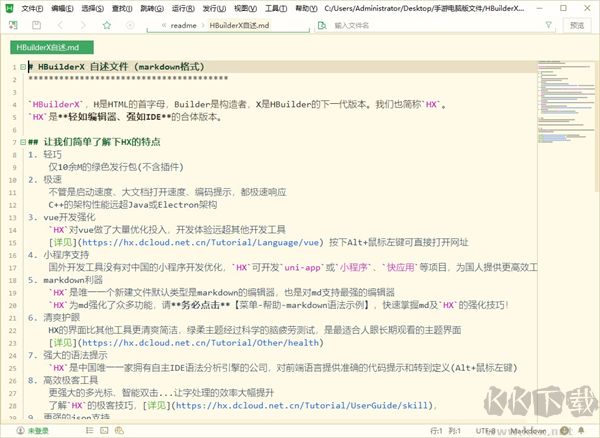
Task: Click the heading 让我们简单了解下HX的特点
Action: (102, 142)
